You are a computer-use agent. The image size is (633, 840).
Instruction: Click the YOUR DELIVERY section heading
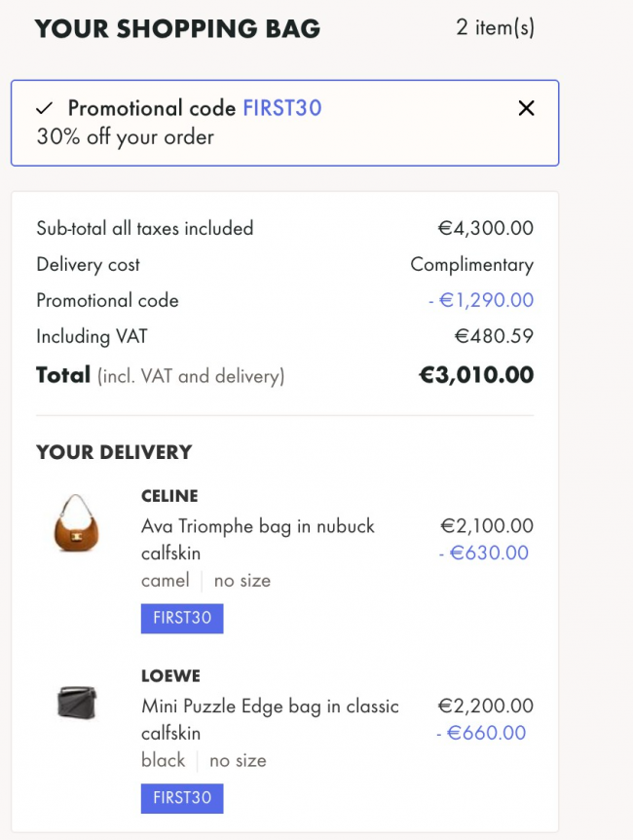pos(114,452)
